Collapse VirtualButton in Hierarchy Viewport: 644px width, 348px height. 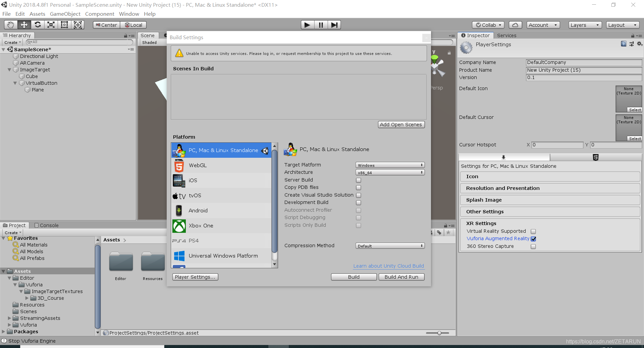(x=15, y=83)
